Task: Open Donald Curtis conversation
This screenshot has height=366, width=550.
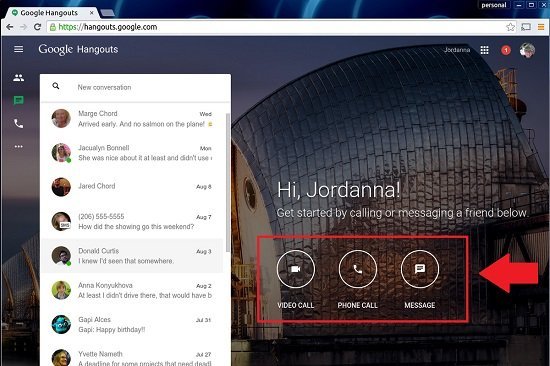Action: tap(132, 256)
